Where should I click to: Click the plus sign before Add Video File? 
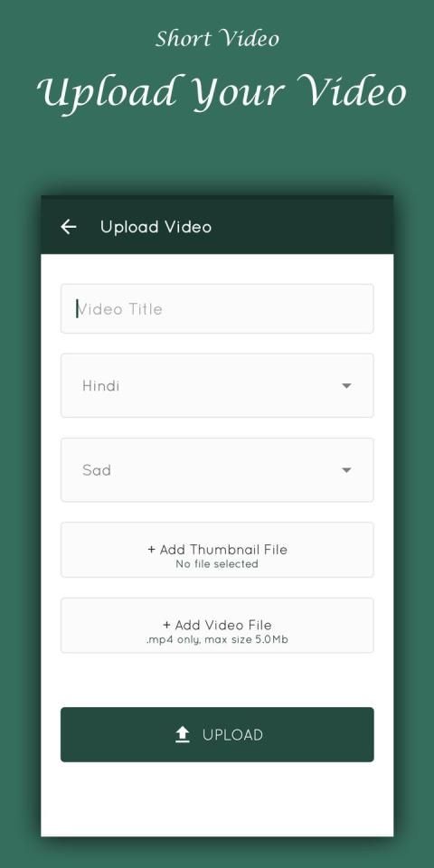click(x=166, y=625)
